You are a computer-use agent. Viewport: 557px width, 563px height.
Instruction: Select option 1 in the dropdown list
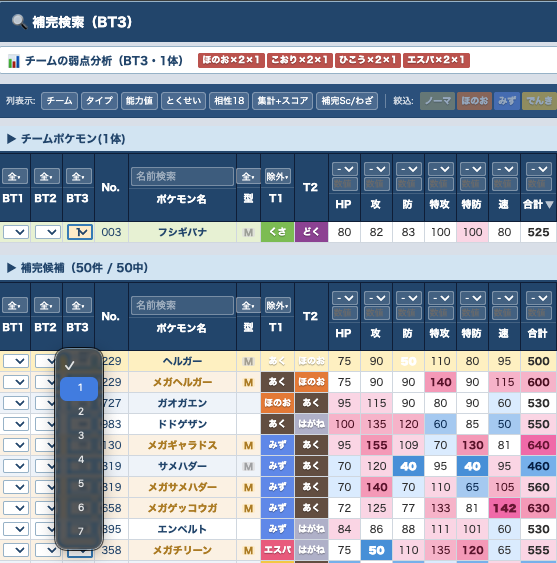click(79, 388)
